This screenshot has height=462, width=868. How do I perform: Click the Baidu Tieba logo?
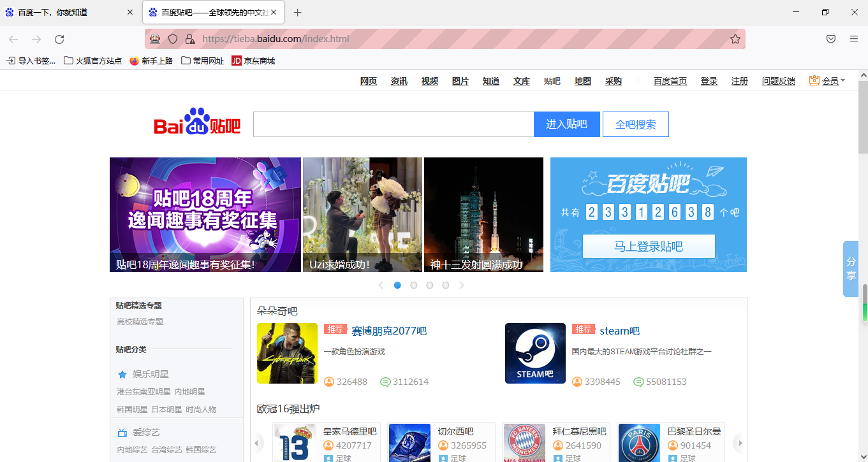click(x=197, y=121)
